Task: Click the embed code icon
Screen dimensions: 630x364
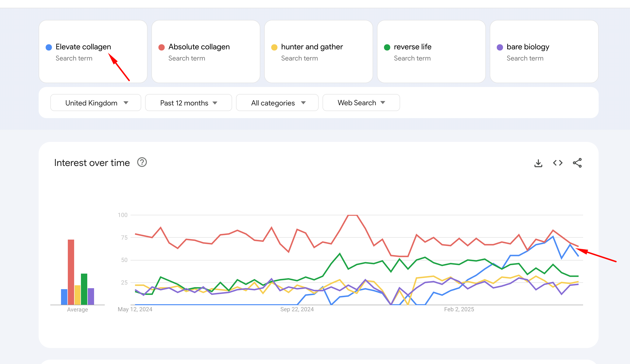Action: [x=558, y=163]
